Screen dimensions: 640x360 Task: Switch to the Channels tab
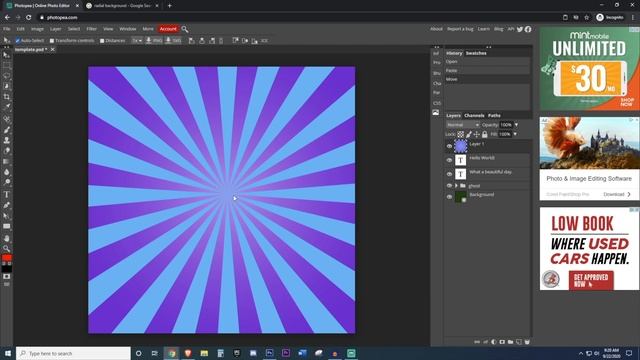(x=474, y=116)
